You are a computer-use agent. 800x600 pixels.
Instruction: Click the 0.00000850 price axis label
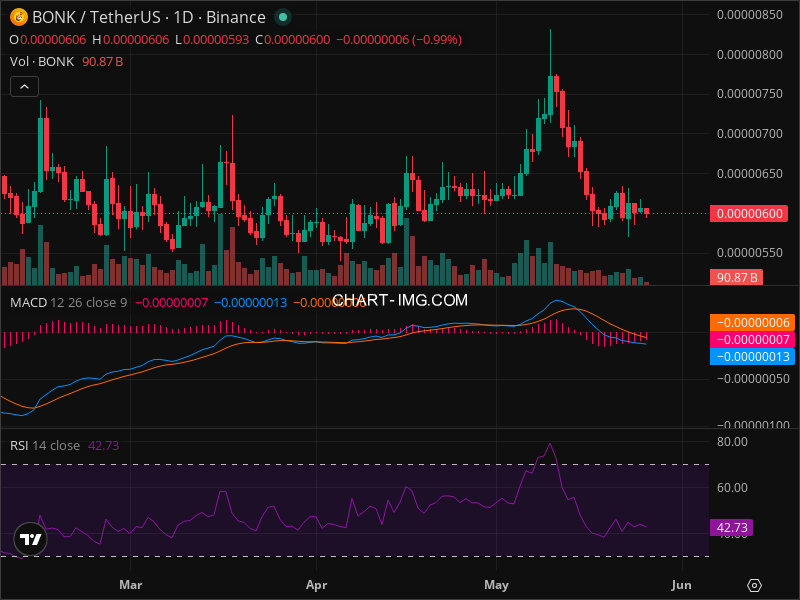coord(749,15)
